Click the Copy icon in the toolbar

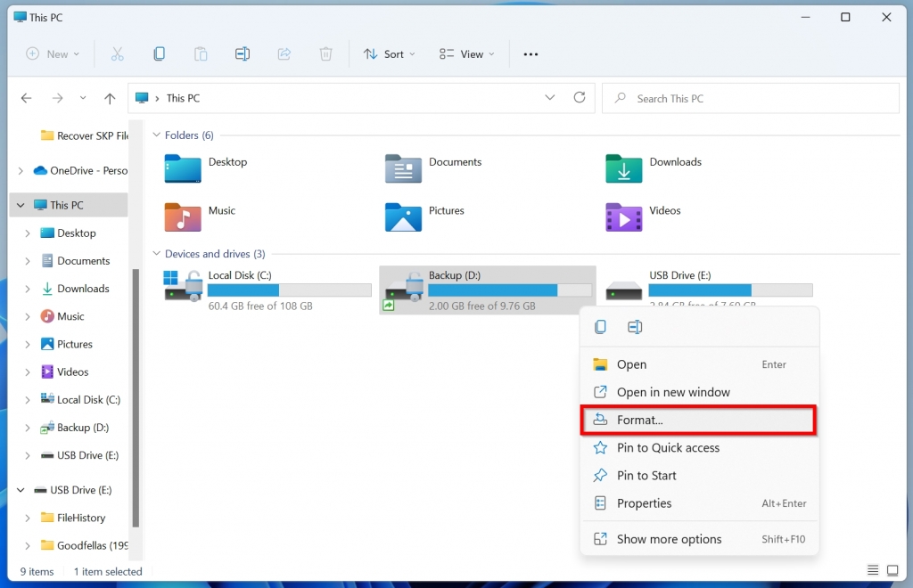(x=159, y=53)
